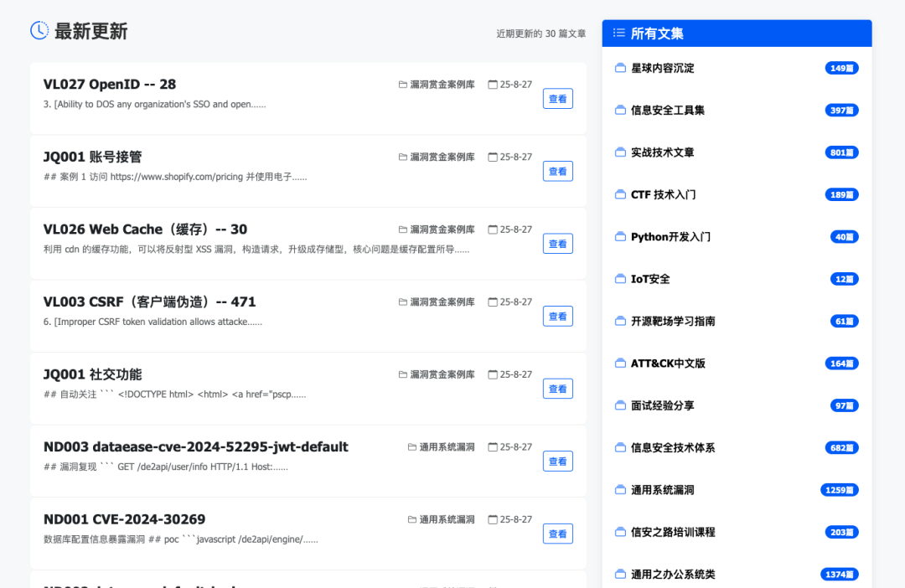The height and width of the screenshot is (588, 905).
Task: Click folder icon beside IoT安全
Action: click(620, 279)
